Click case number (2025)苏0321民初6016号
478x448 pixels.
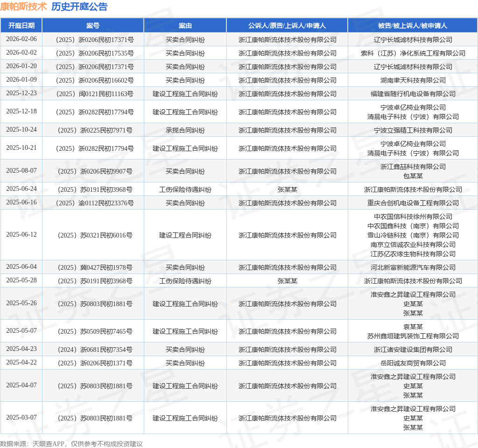point(95,236)
